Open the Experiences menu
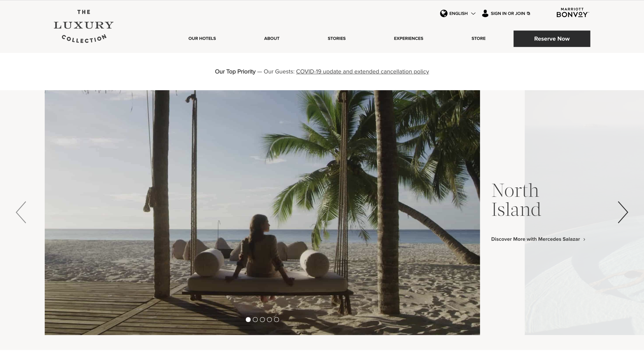Image resolution: width=644 pixels, height=363 pixels. pyautogui.click(x=408, y=38)
